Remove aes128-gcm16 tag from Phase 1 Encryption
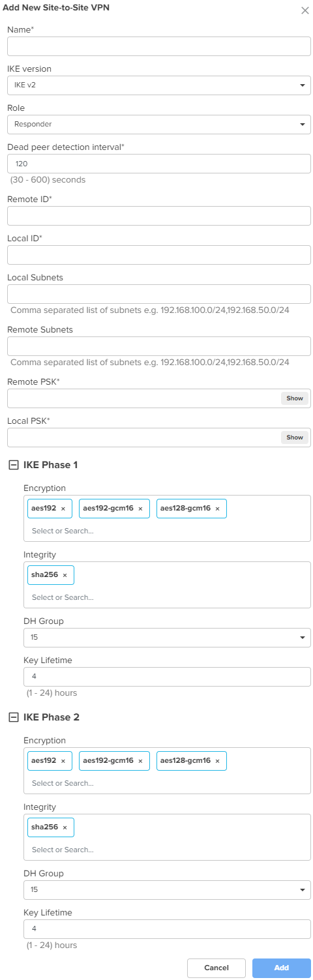The height and width of the screenshot is (980, 313). coord(217,509)
